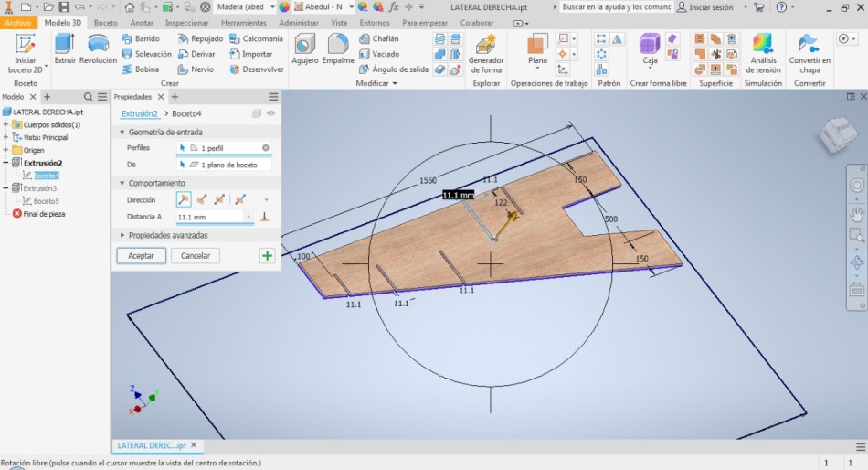This screenshot has width=868, height=470.
Task: Select the Desenvolver tool
Action: click(x=257, y=69)
